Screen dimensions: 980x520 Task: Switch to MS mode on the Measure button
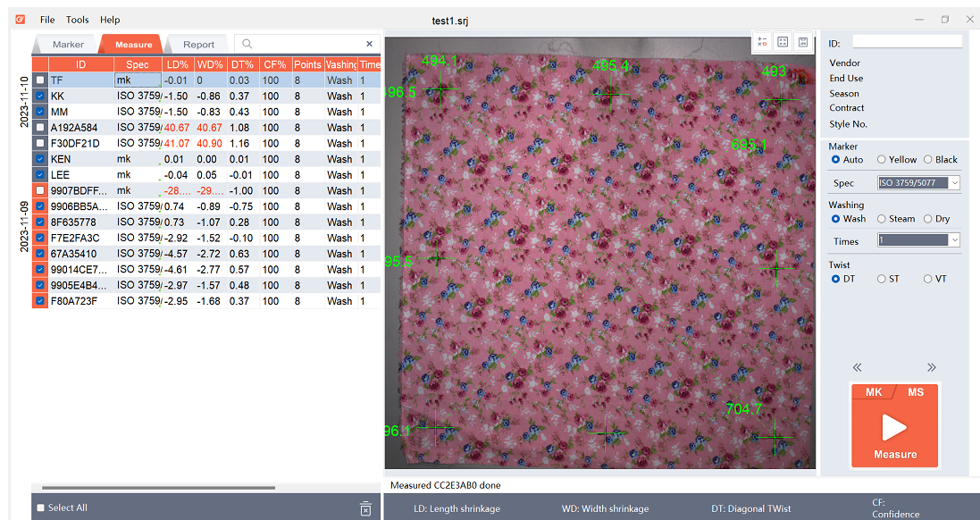[916, 392]
